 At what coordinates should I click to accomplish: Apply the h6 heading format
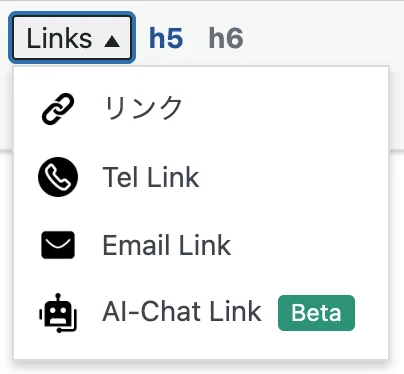coord(226,38)
